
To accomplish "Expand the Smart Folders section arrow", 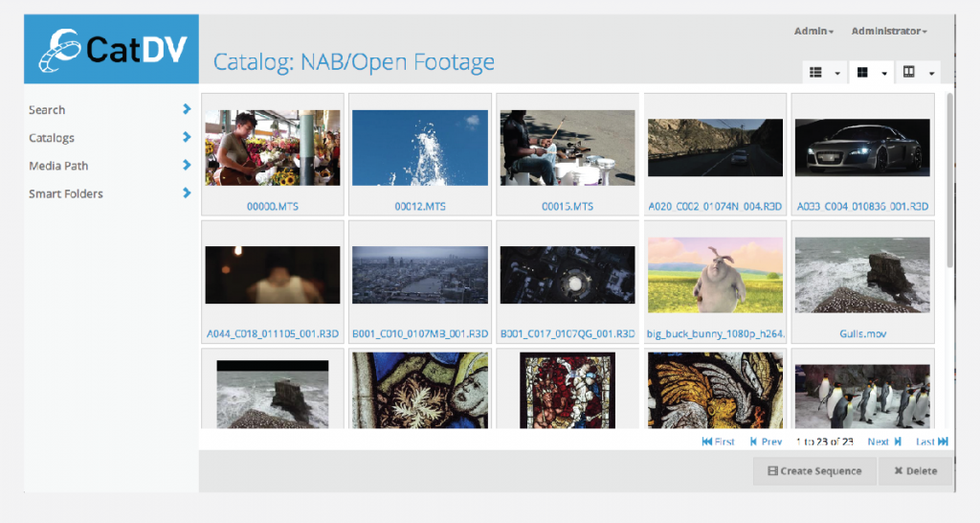I will click(x=187, y=193).
